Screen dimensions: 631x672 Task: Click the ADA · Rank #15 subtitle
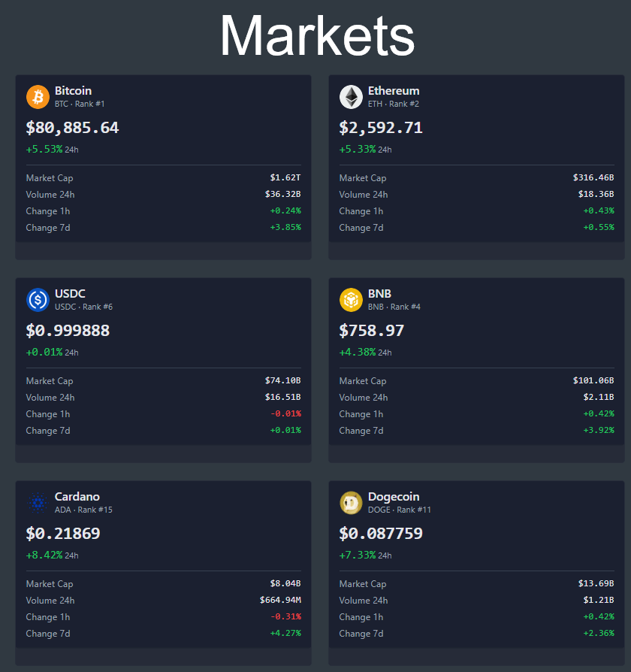[83, 510]
